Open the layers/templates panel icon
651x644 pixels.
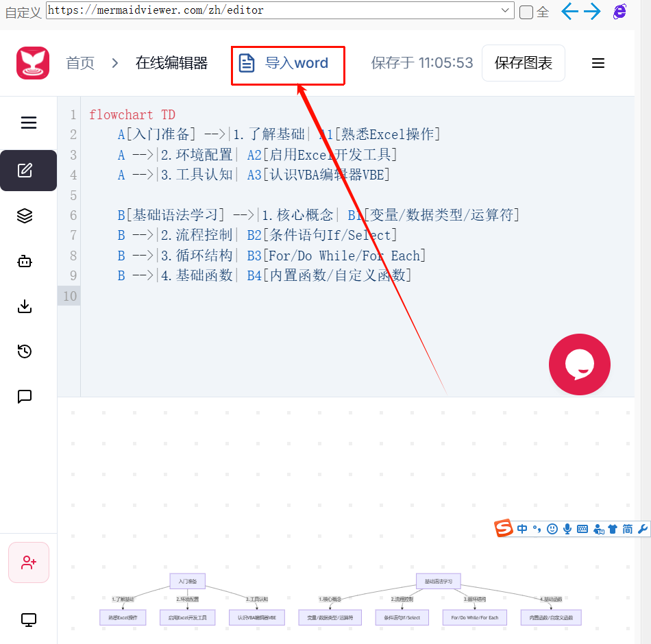24,215
